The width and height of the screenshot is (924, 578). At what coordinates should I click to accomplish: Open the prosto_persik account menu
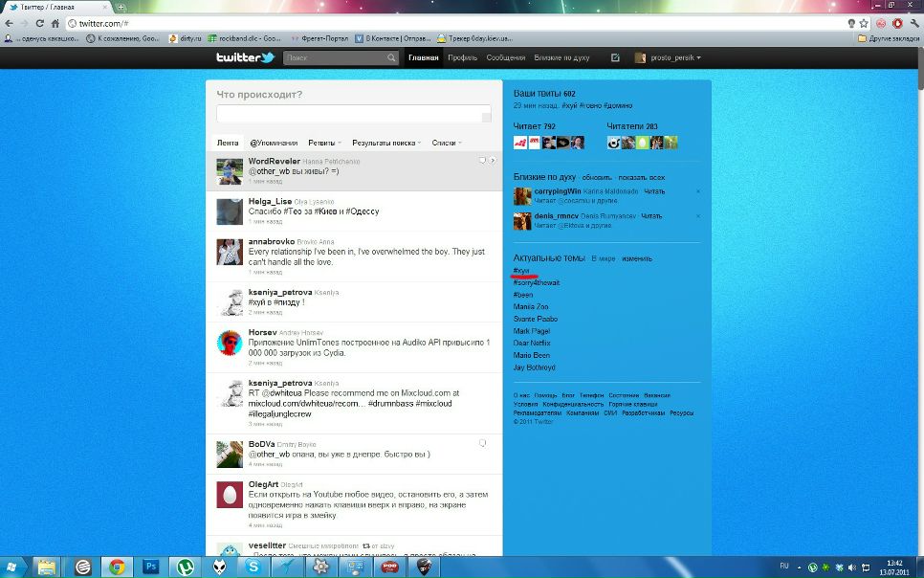[x=668, y=58]
